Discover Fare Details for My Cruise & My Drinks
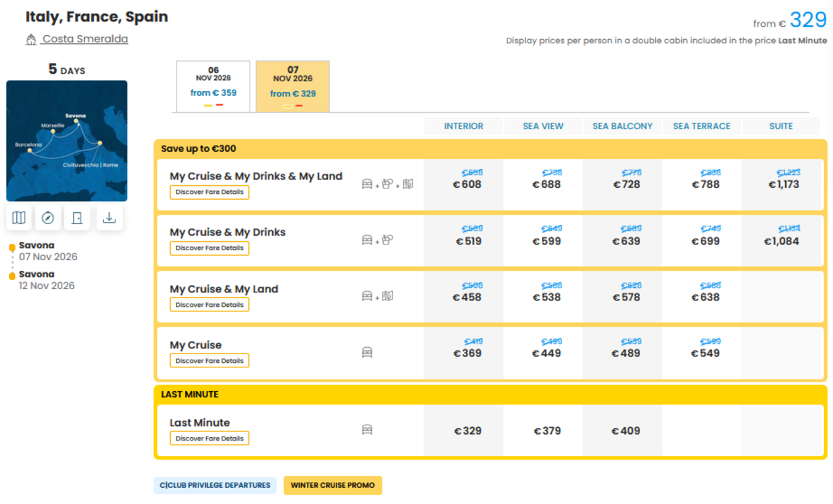 (x=209, y=248)
